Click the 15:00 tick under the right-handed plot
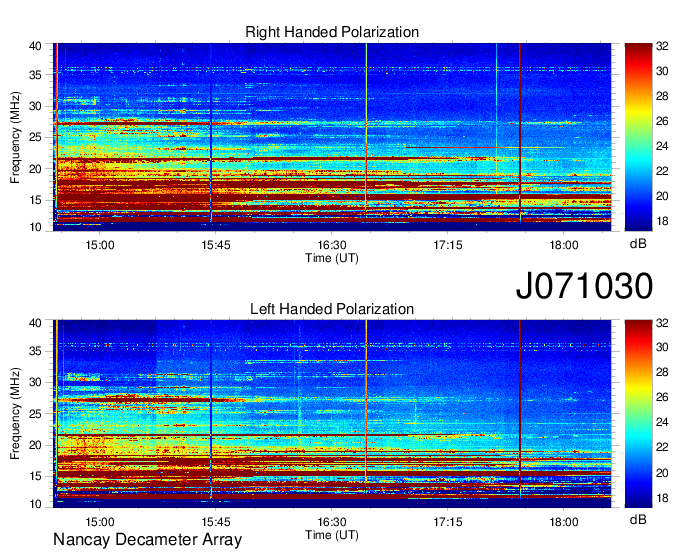680x552 pixels. pyautogui.click(x=100, y=245)
